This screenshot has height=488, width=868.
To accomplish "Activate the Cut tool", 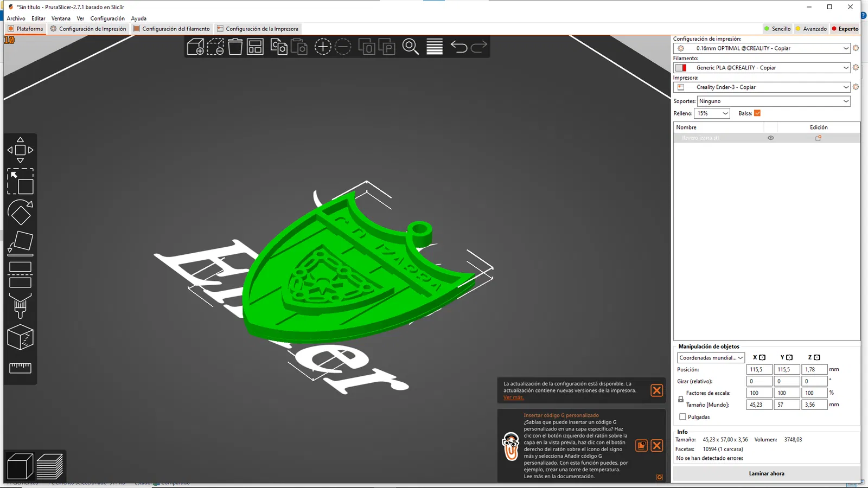I will 20,275.
